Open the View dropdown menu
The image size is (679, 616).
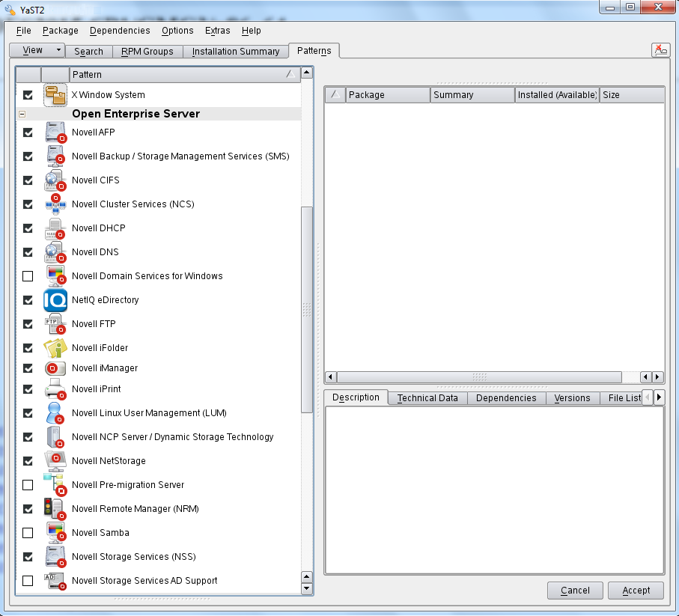[x=37, y=50]
